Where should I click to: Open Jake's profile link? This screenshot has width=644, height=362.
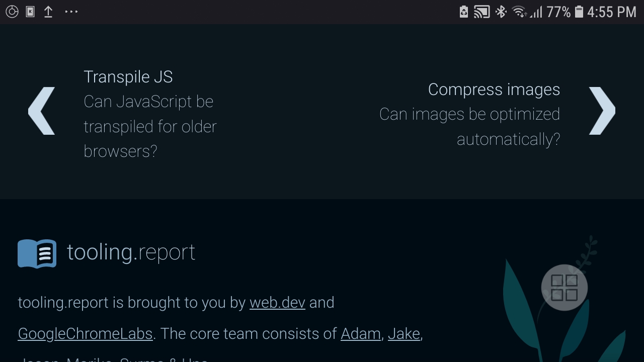pos(404,333)
